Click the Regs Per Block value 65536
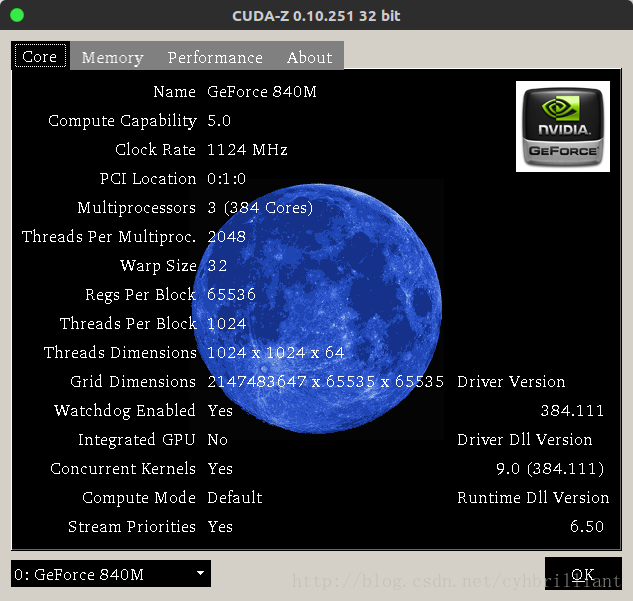633x601 pixels. click(231, 295)
